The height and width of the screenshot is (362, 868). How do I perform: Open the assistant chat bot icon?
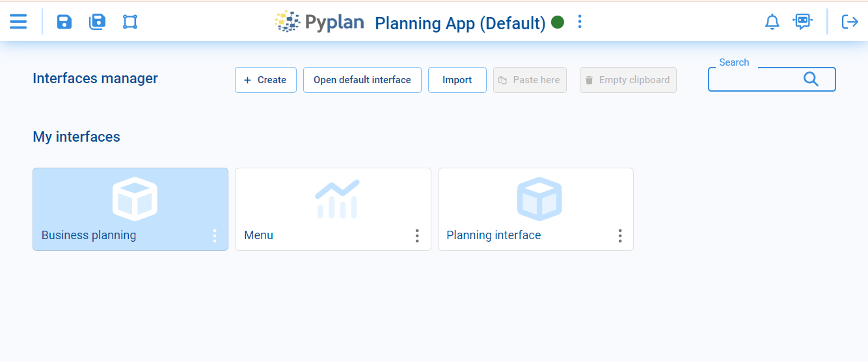(802, 21)
